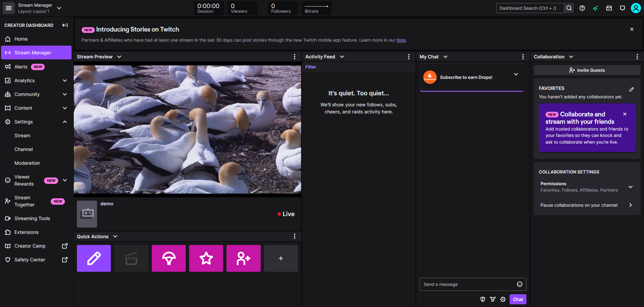Open Alerts in the sidebar
Screen dimensions: 644x307
(36, 67)
